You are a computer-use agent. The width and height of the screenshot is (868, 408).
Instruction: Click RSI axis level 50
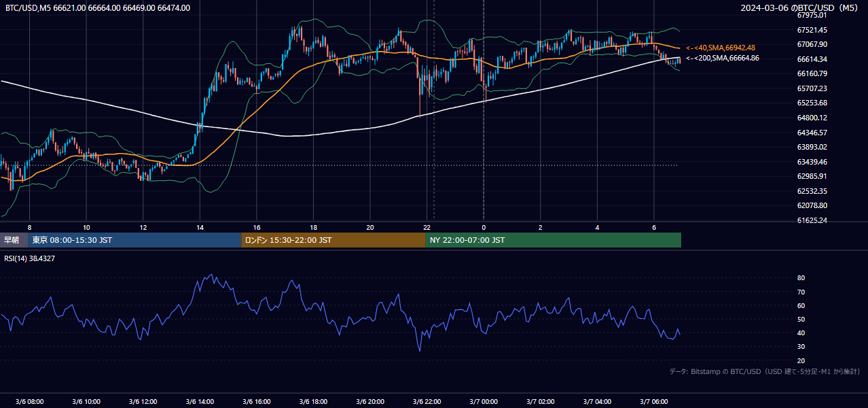(x=801, y=319)
